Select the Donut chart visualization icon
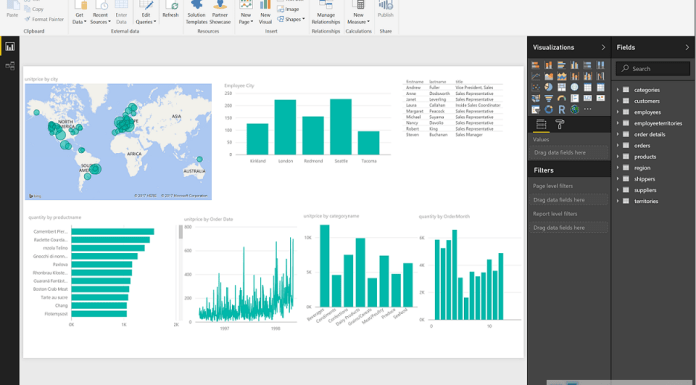 (x=549, y=109)
